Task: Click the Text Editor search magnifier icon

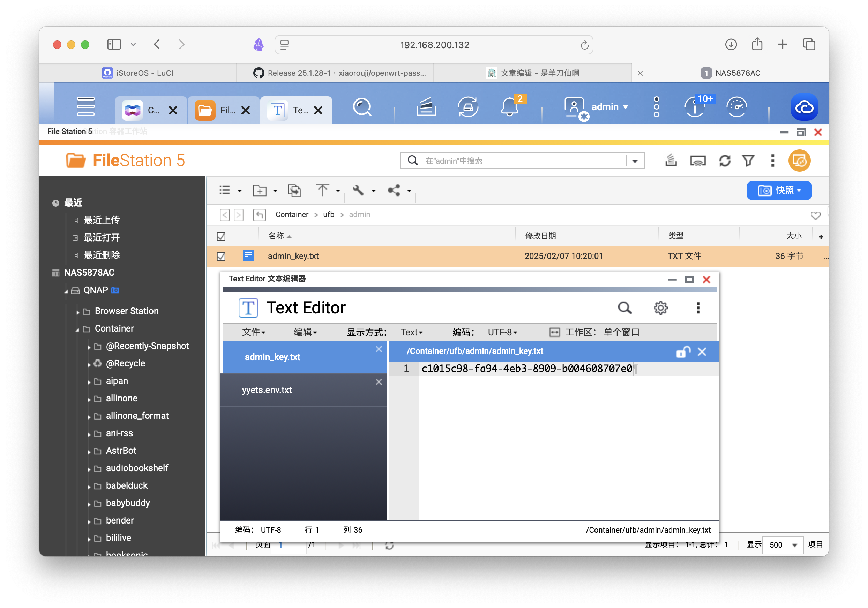Action: 624,308
